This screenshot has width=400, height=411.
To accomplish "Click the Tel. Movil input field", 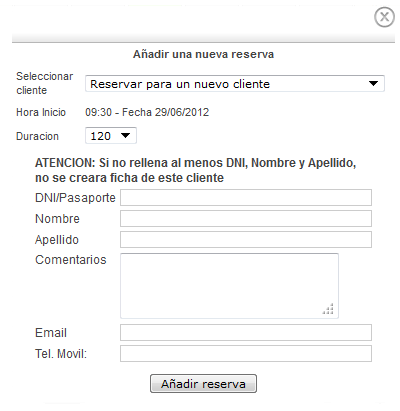I will (246, 354).
